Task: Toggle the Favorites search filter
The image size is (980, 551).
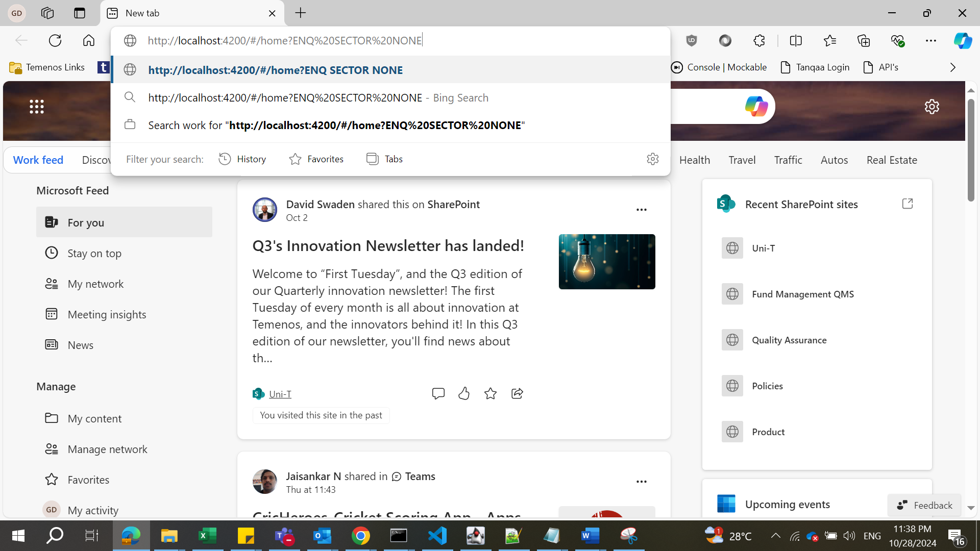Action: click(x=316, y=159)
